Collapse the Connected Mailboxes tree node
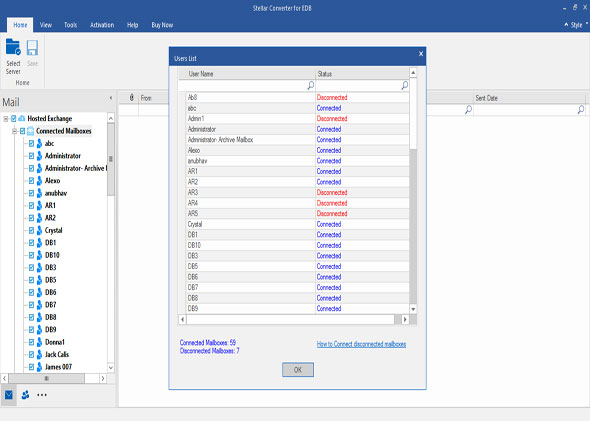590x421 pixels. click(x=14, y=131)
